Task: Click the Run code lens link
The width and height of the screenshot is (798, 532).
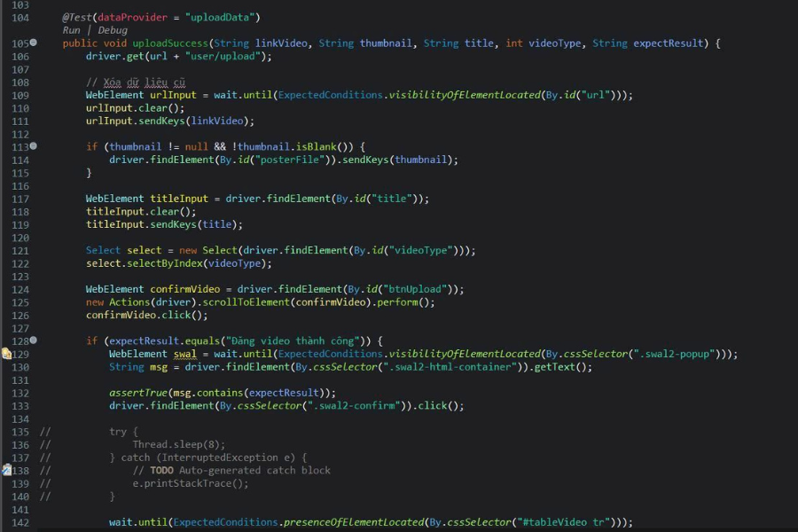Action: [71, 30]
